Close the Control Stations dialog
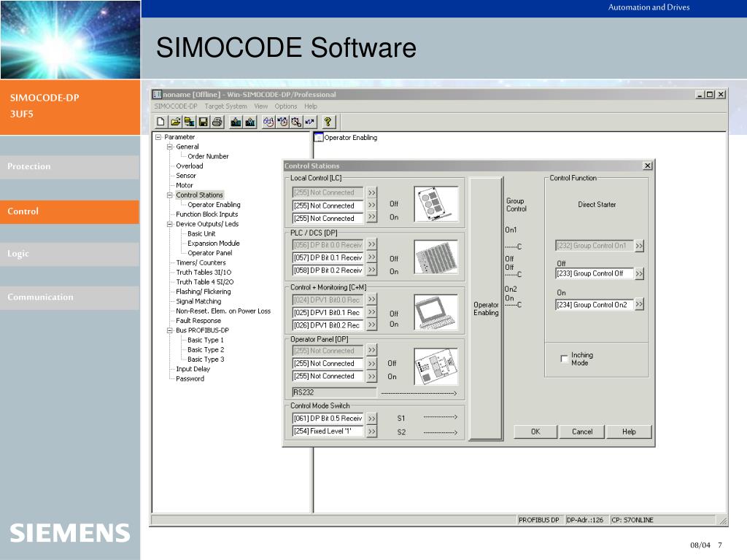Screen dimensions: 747x560 click(648, 166)
